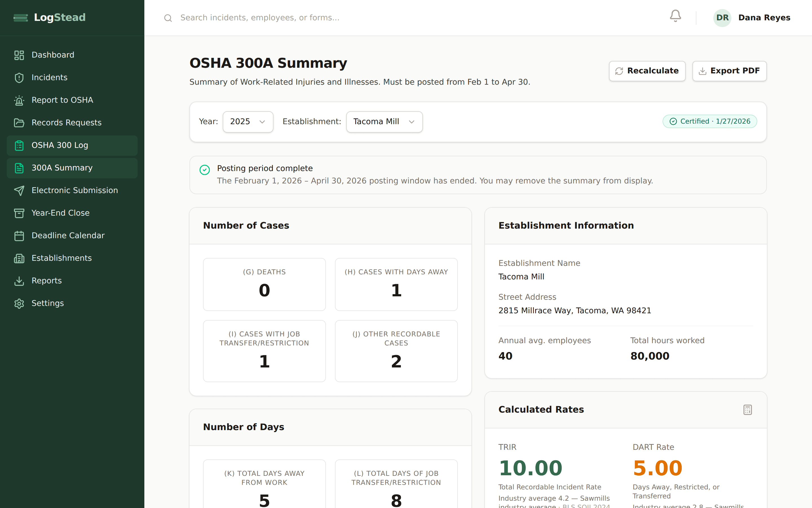Screen dimensions: 812x508
Task: Click the Number of Cases heading
Action: tap(246, 225)
